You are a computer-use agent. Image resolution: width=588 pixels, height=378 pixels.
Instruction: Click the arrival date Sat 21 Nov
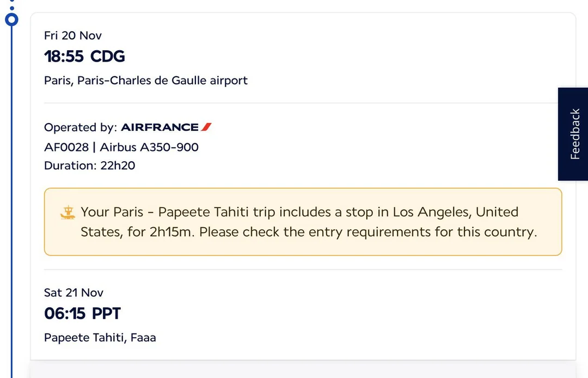[x=73, y=292]
